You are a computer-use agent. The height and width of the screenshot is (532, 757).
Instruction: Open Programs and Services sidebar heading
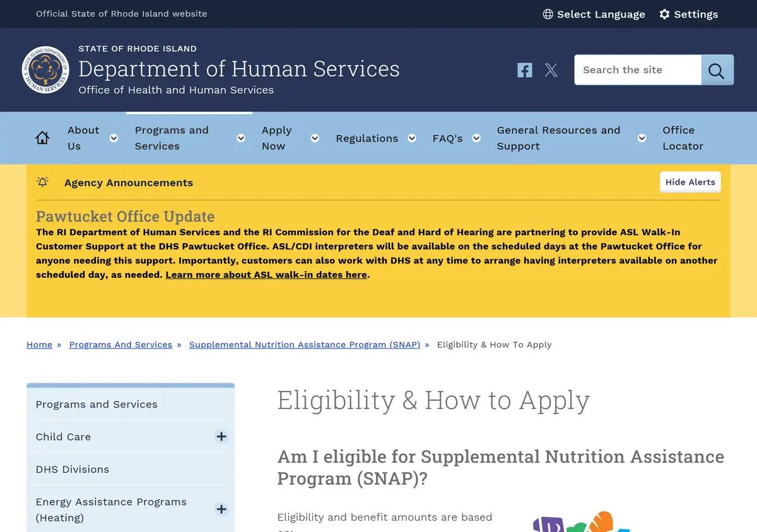coord(97,404)
